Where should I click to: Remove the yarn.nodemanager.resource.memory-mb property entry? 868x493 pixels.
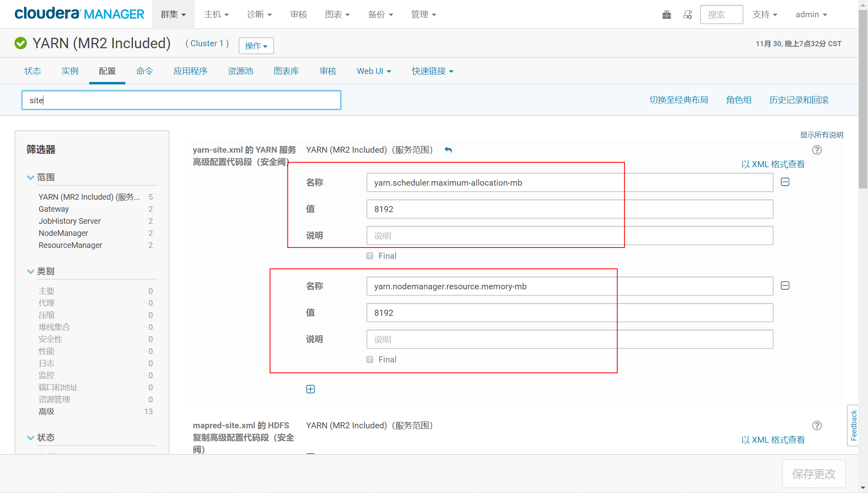tap(785, 286)
